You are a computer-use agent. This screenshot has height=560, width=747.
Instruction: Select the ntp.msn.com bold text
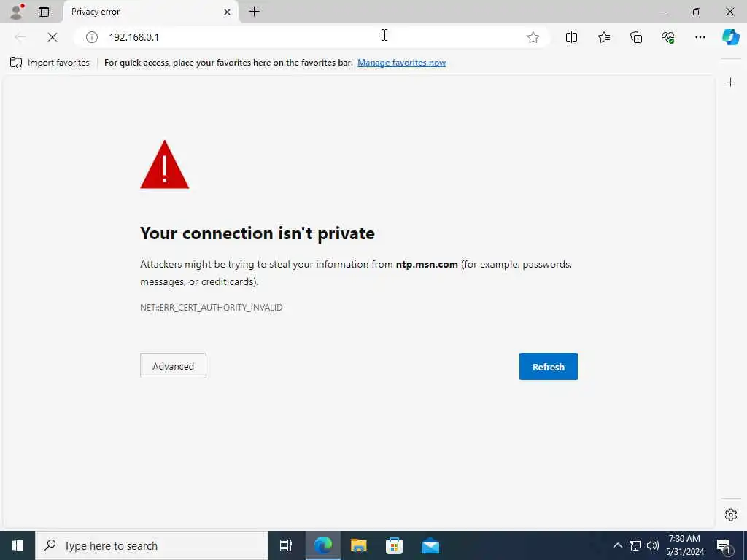[427, 264]
